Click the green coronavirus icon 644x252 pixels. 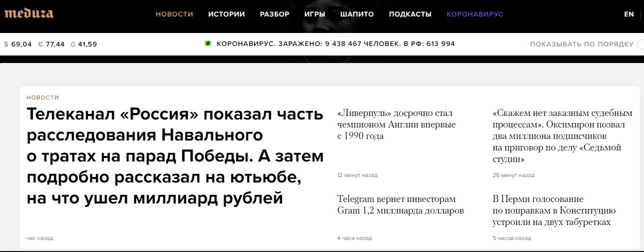pyautogui.click(x=208, y=43)
